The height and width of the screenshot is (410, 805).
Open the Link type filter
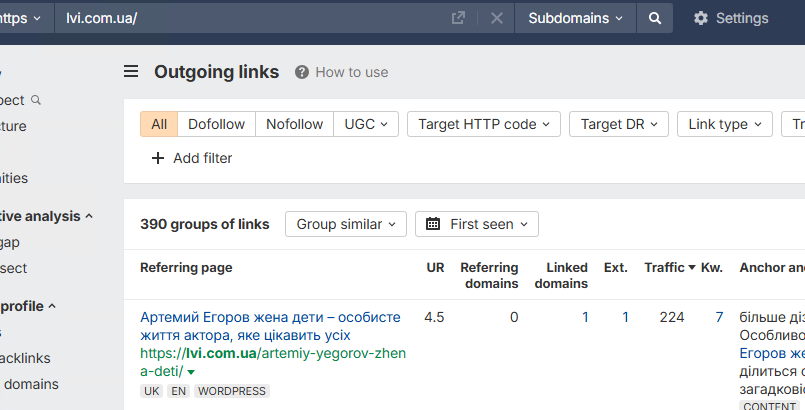(725, 124)
